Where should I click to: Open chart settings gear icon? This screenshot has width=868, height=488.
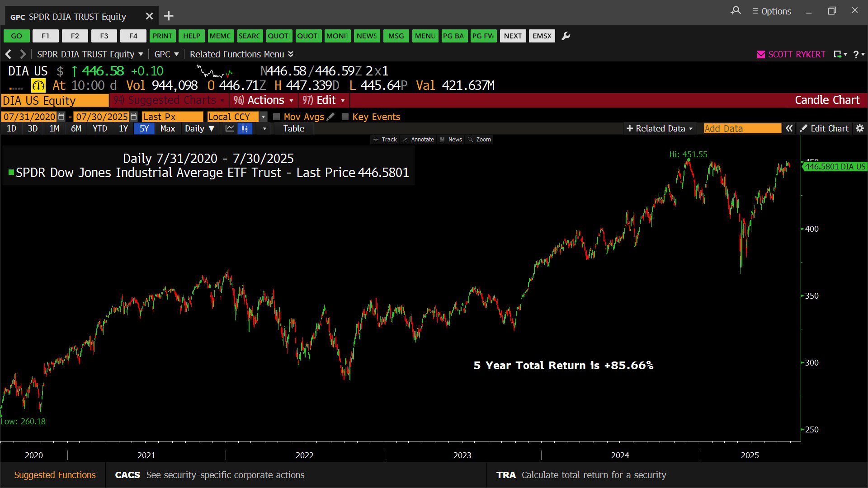click(x=860, y=129)
